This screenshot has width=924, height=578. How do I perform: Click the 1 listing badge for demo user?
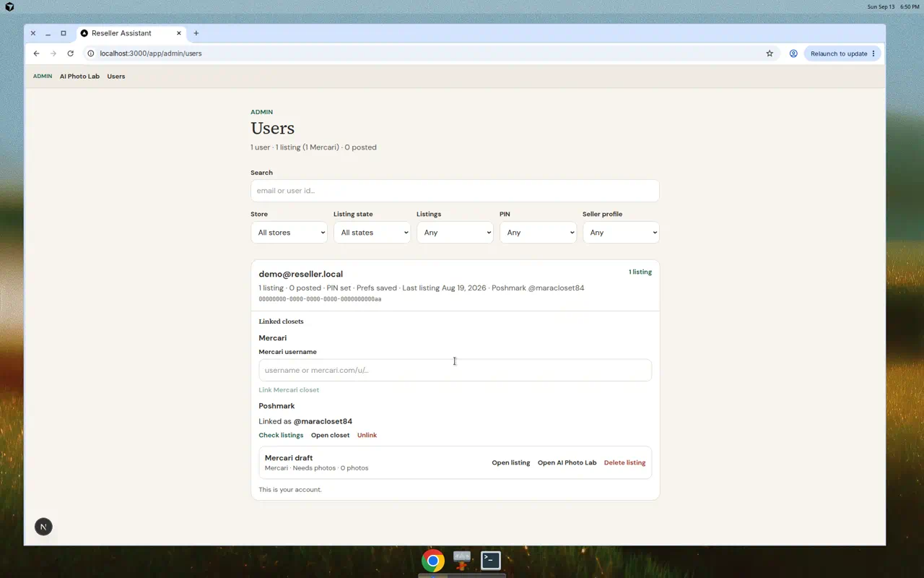click(640, 272)
